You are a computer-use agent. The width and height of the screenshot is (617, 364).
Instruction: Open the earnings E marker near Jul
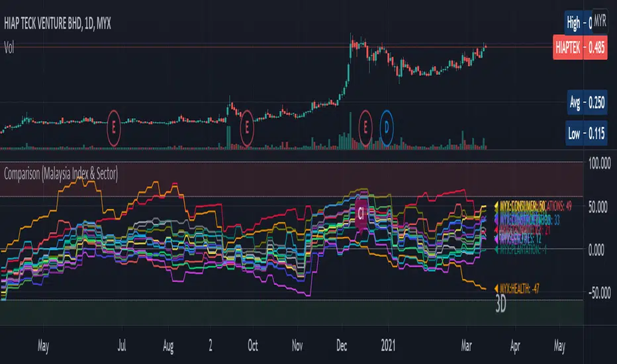click(114, 128)
